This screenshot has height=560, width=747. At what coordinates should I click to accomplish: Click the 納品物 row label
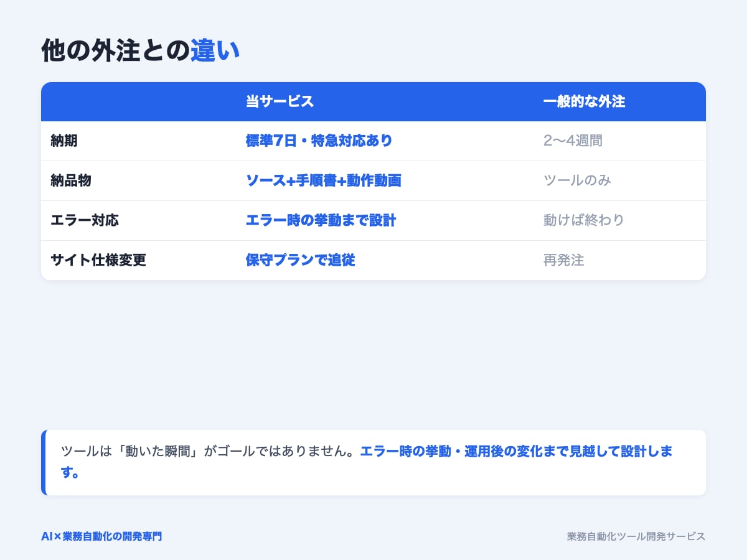(x=71, y=180)
